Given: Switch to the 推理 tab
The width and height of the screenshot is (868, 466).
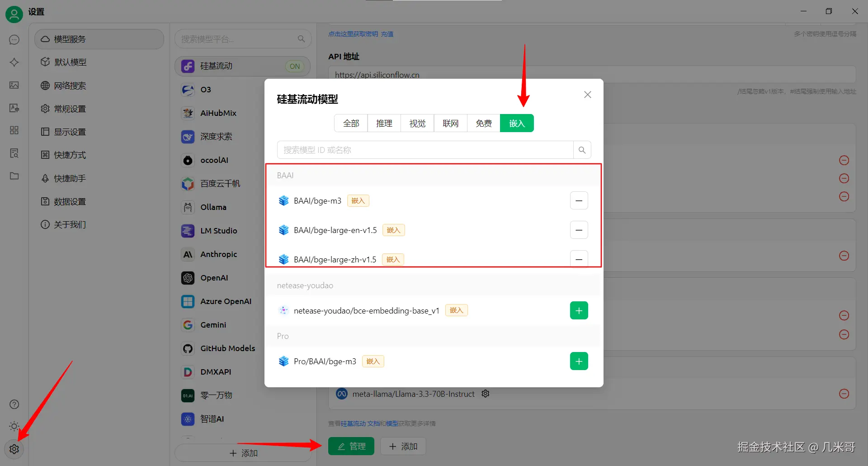Looking at the screenshot, I should (384, 123).
